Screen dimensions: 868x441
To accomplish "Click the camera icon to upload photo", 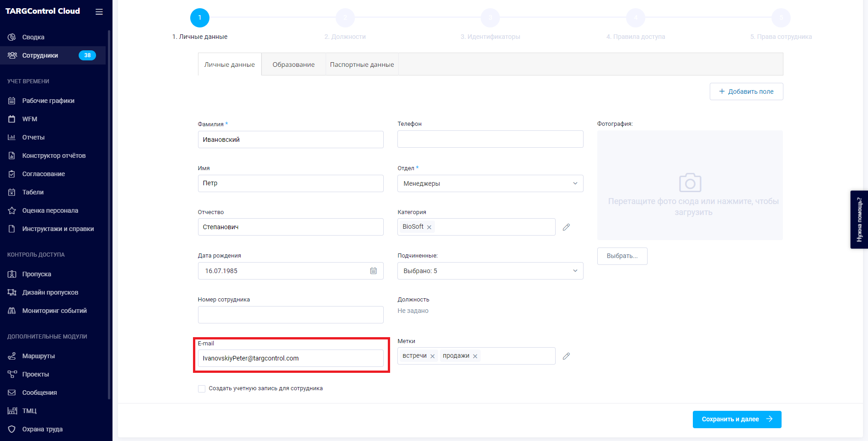I will coord(690,183).
